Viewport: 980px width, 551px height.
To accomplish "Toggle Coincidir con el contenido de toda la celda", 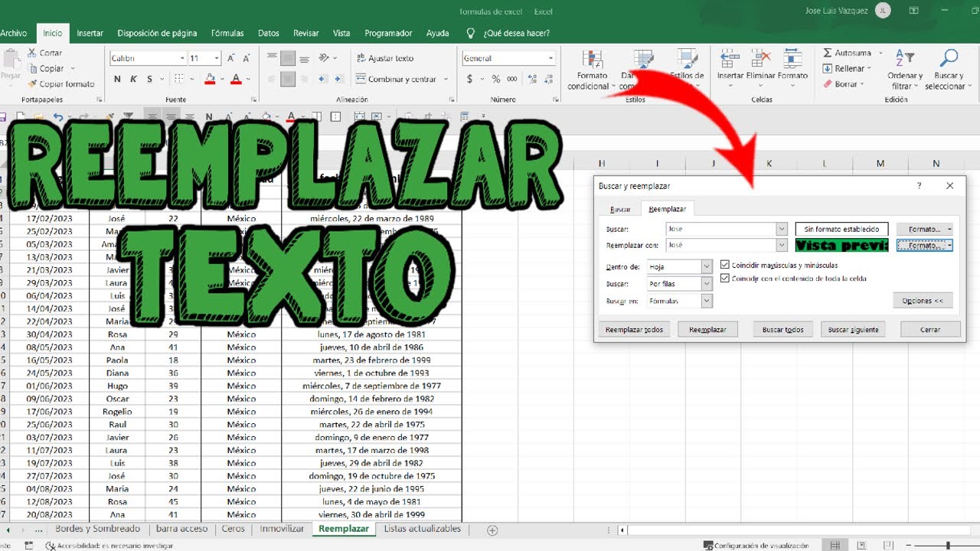I will click(x=725, y=279).
